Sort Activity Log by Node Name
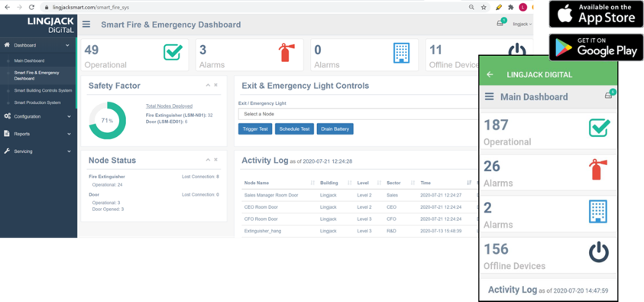The image size is (644, 302). [279, 183]
